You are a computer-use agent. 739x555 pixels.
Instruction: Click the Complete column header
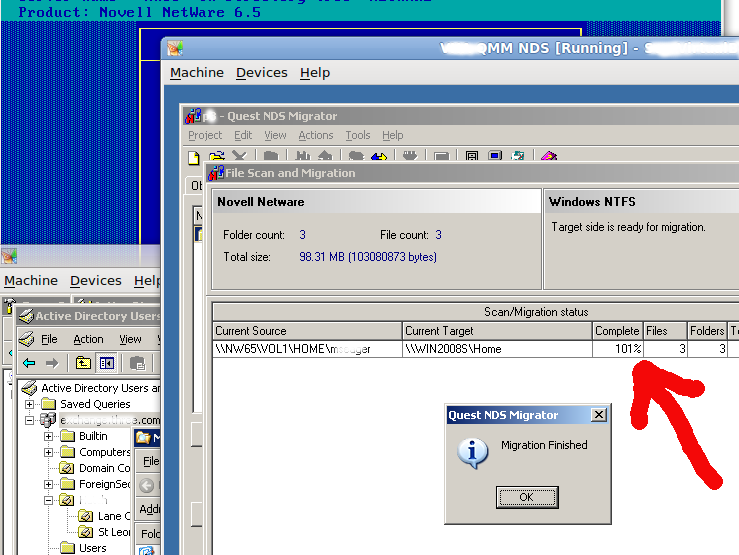point(617,331)
